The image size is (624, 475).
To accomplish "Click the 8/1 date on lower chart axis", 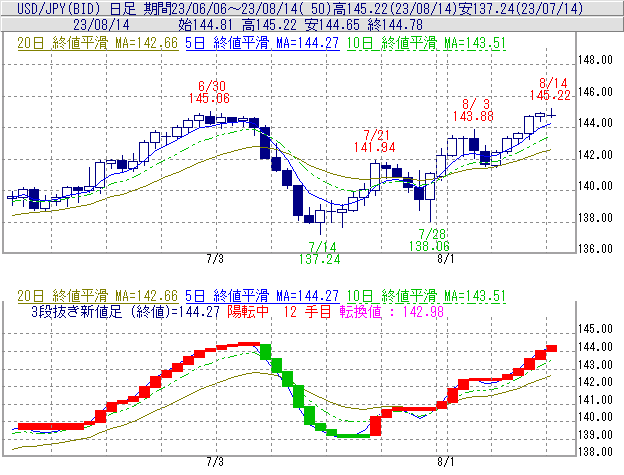I will coord(445,462).
